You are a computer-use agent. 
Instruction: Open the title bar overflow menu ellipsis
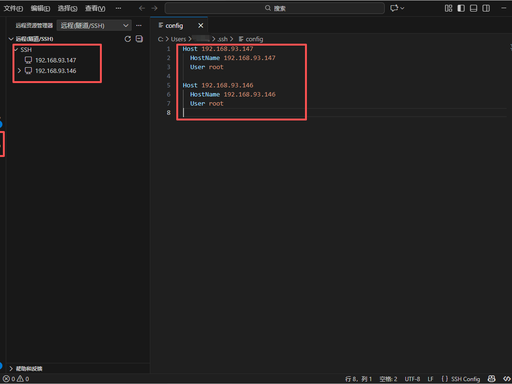point(118,8)
